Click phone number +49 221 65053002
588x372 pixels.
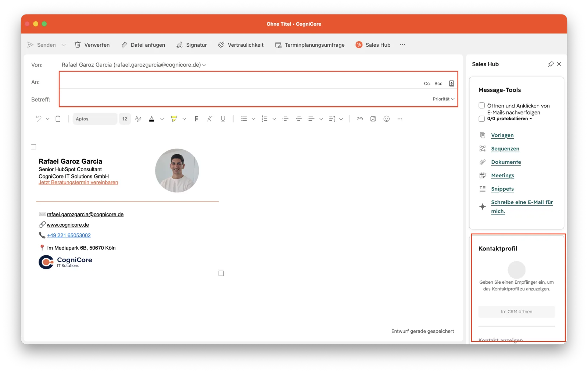point(69,235)
